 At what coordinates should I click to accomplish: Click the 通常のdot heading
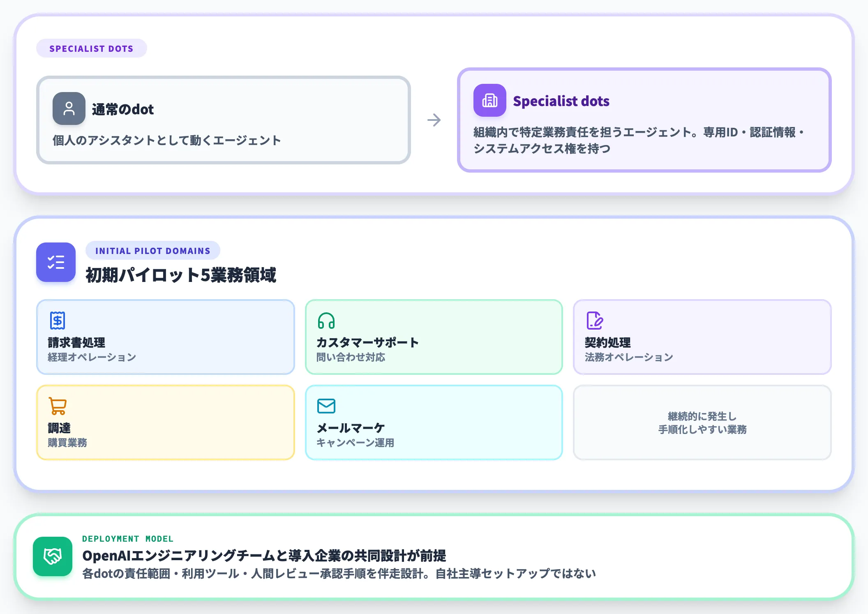click(123, 109)
